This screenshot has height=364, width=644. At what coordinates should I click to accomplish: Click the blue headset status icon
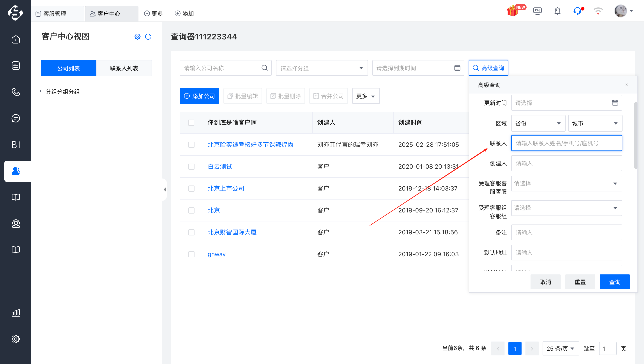[x=578, y=11]
